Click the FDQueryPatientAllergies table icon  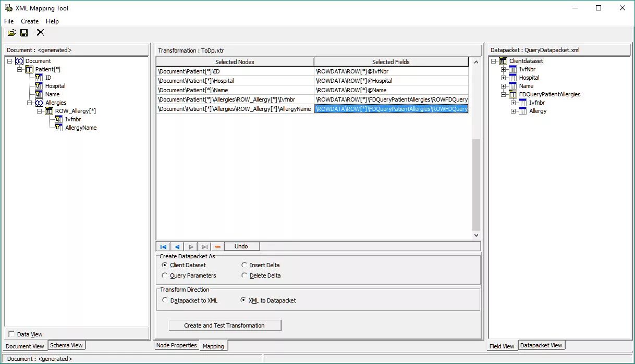(x=513, y=94)
